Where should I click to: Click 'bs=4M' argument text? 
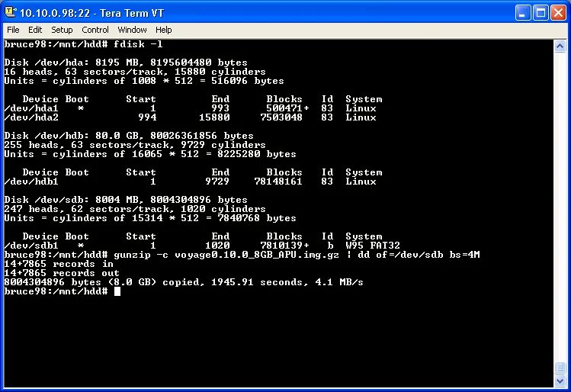(464, 255)
